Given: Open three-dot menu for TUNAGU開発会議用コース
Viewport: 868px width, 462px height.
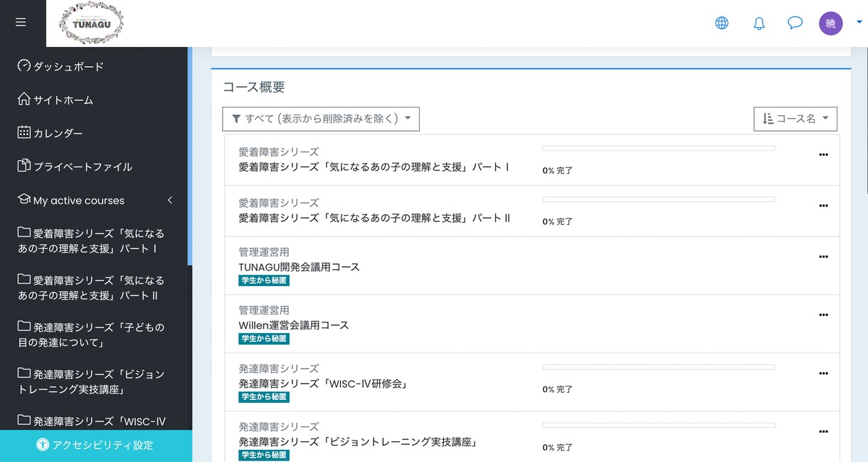Looking at the screenshot, I should [823, 257].
